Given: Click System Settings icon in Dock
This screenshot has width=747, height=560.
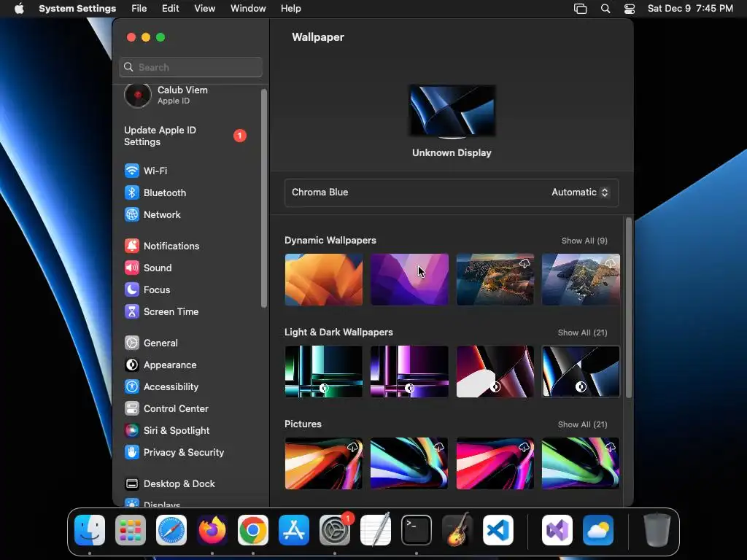Looking at the screenshot, I should [335, 530].
